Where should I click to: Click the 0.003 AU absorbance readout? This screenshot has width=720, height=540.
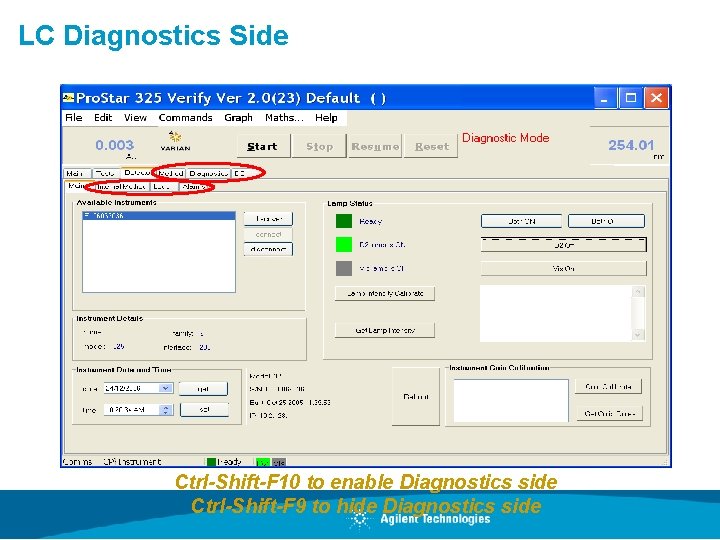click(x=114, y=146)
